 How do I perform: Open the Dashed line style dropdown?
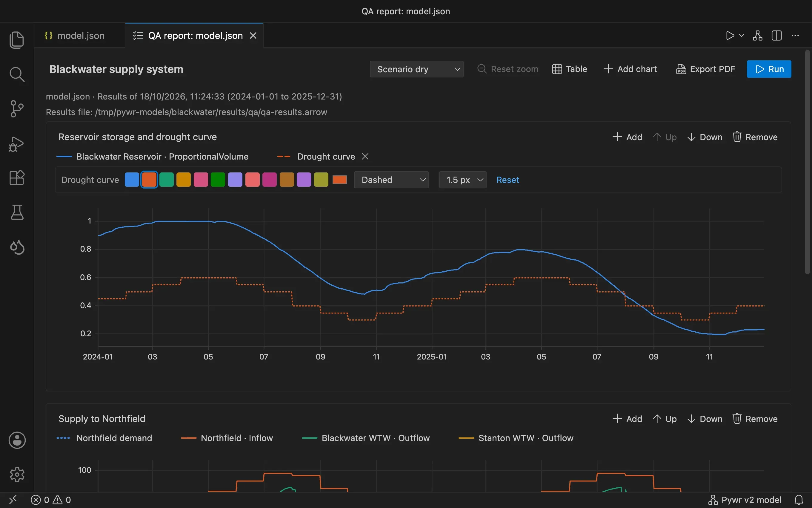click(391, 180)
